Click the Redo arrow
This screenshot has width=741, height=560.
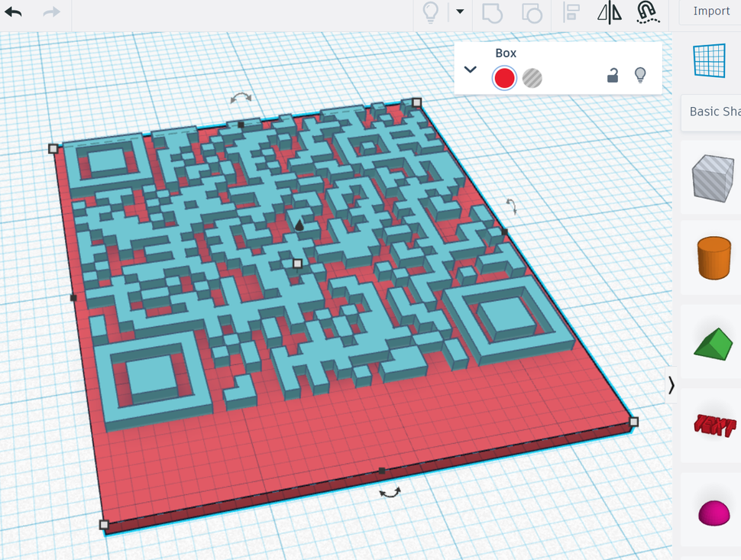52,12
